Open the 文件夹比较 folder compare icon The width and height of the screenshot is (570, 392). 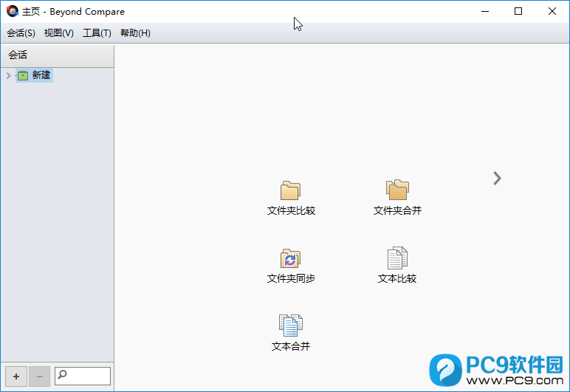(x=290, y=191)
